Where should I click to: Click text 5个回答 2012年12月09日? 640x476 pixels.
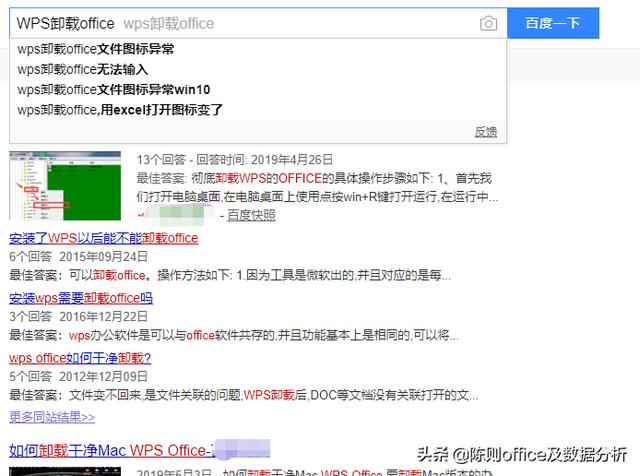click(x=78, y=376)
